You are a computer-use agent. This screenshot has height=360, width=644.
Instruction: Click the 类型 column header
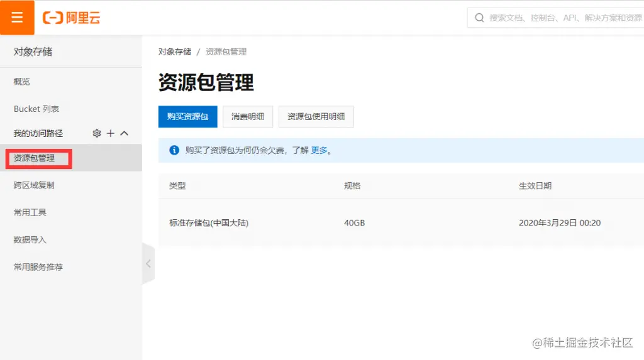[x=177, y=185]
